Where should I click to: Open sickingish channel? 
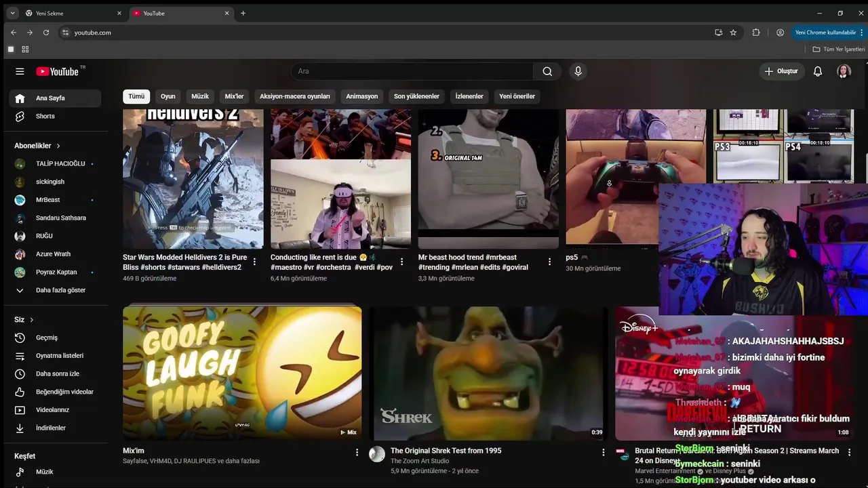click(x=55, y=182)
